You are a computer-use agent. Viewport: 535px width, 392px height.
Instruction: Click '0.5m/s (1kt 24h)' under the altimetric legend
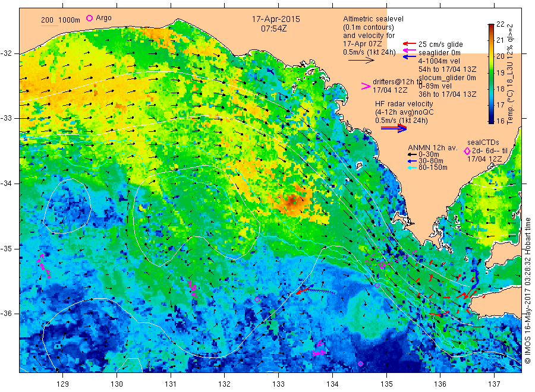tap(370, 52)
